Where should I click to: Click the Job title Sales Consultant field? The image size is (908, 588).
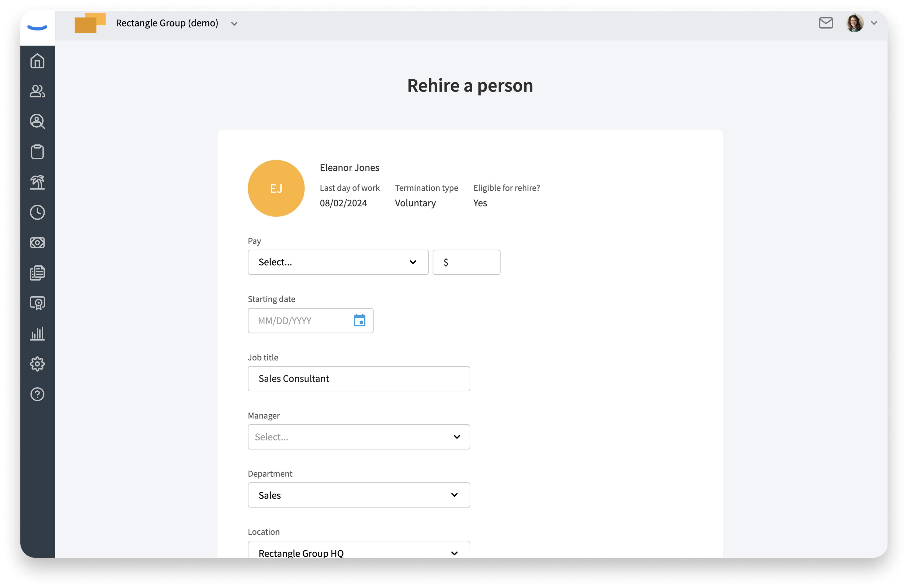[x=359, y=378]
